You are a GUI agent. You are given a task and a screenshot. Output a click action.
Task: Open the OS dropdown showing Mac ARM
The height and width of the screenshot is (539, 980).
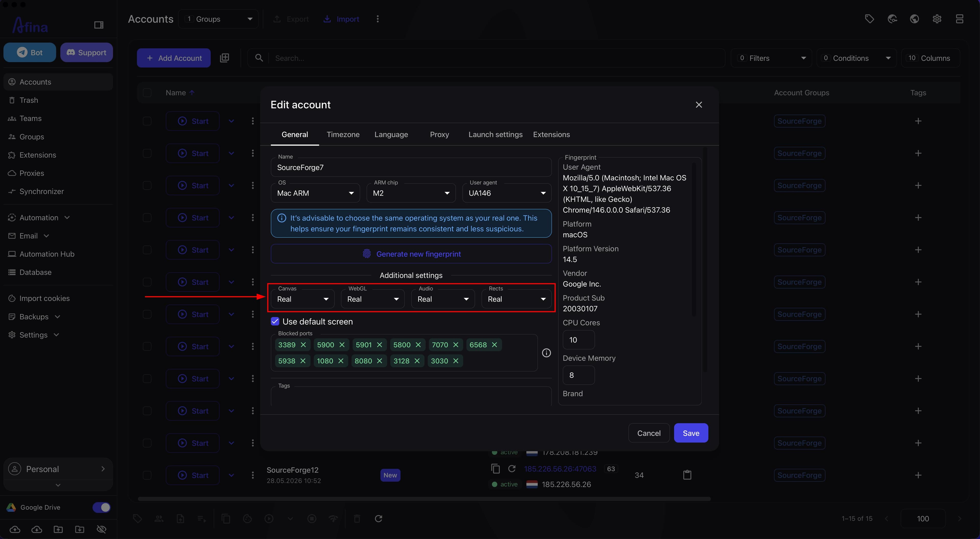(x=315, y=193)
